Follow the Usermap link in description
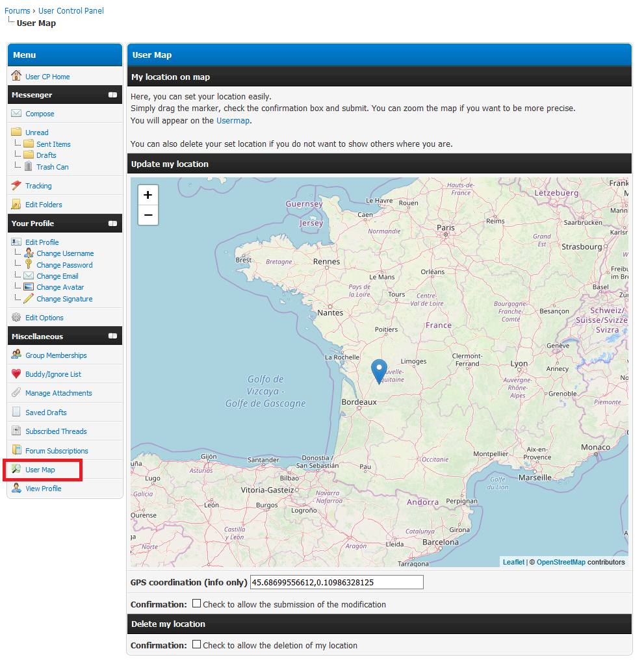Screen dimensions: 644x662 (233, 121)
